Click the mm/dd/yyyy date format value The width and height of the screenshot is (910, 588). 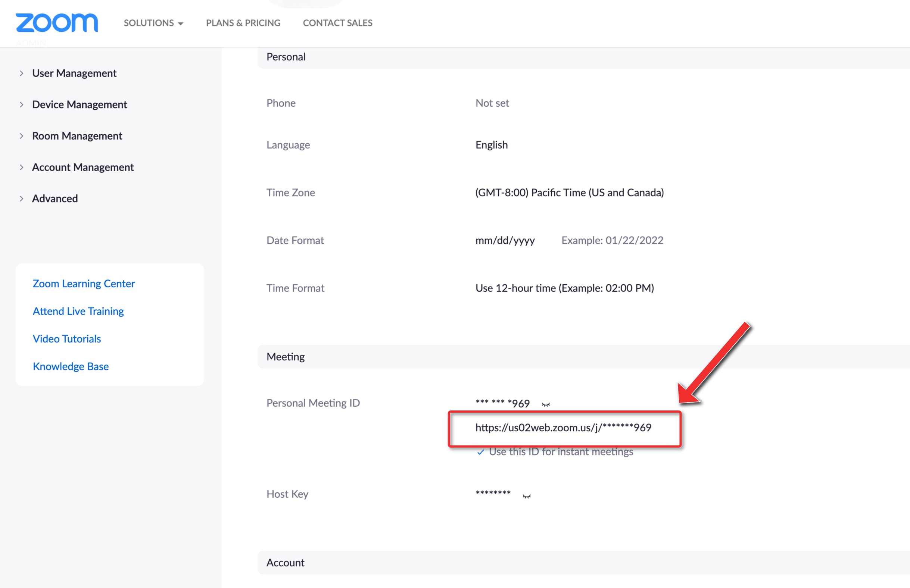(x=505, y=241)
